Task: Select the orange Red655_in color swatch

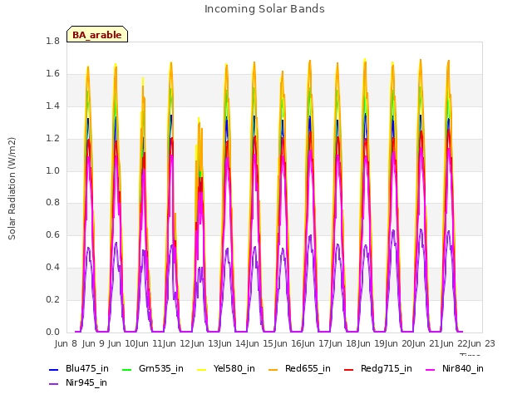Action: click(x=273, y=369)
